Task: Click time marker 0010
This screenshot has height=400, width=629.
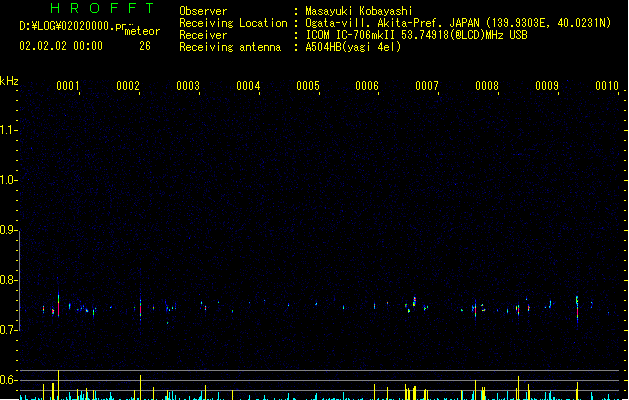Action: tap(607, 86)
